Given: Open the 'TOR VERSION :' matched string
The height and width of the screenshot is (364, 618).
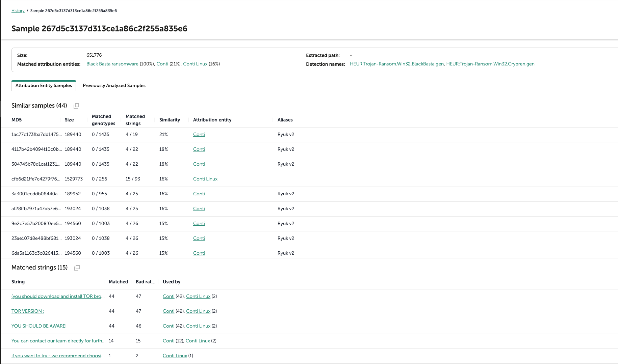Looking at the screenshot, I should coord(28,311).
